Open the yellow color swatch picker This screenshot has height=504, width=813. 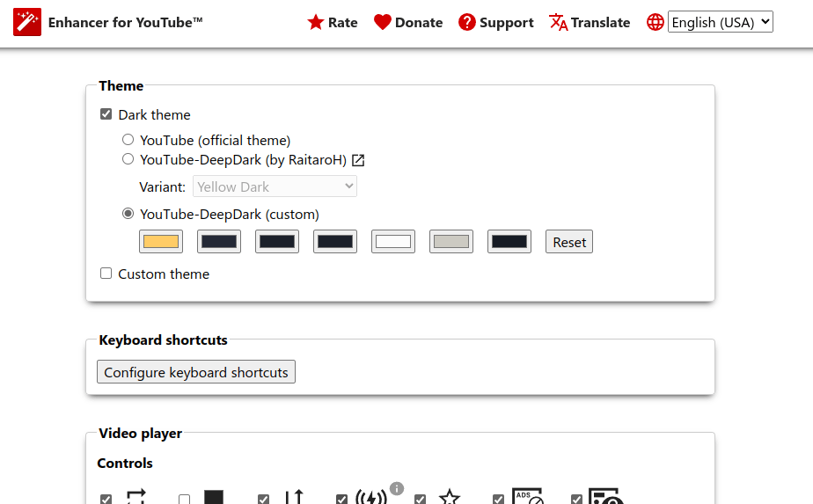(161, 242)
